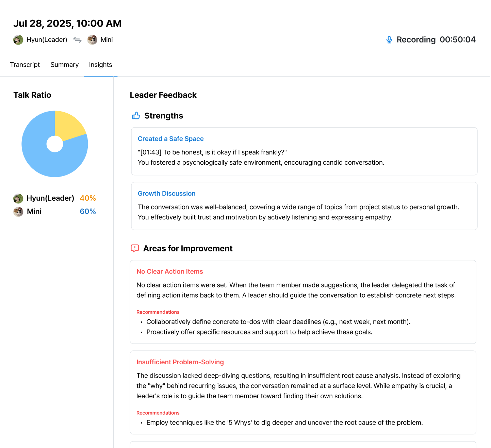491x448 pixels.
Task: Click Mini's avatar in the header
Action: (x=92, y=40)
